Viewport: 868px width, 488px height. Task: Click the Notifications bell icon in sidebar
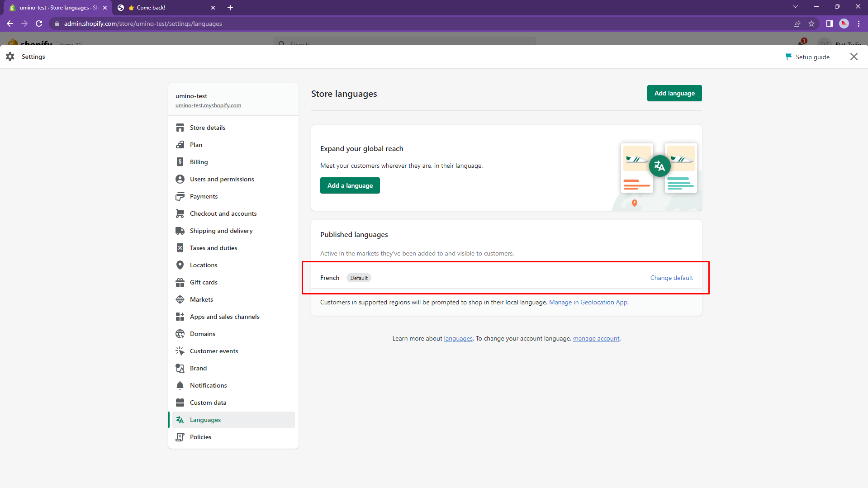coord(180,385)
